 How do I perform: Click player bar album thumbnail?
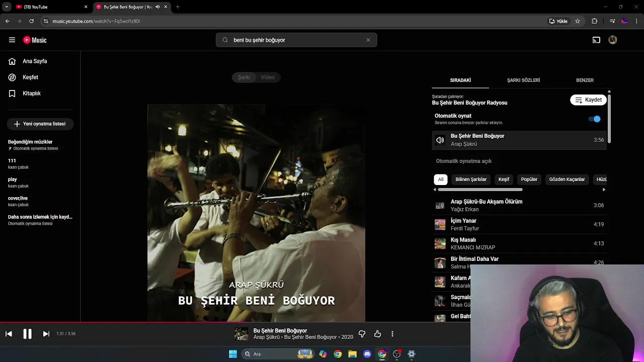coord(242,334)
